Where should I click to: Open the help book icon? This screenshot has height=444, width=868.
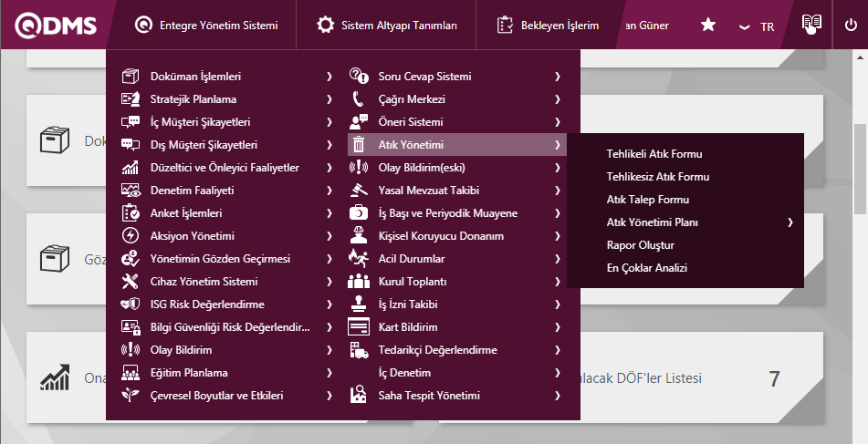(x=810, y=25)
